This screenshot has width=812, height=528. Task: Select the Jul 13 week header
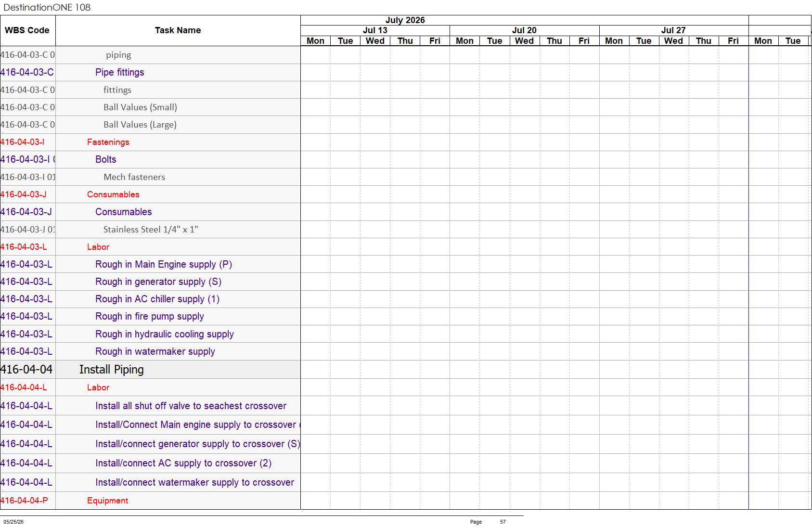(375, 30)
